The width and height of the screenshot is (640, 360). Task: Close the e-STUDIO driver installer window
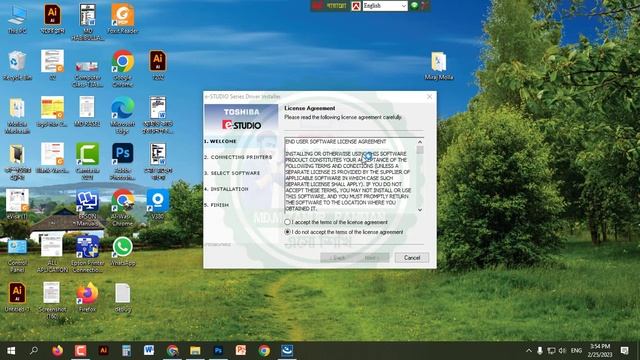(429, 97)
